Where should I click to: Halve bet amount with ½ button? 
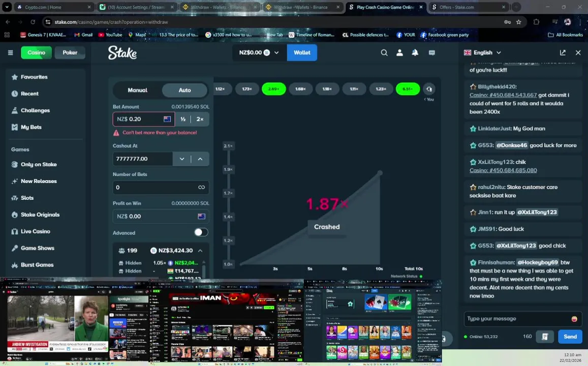[183, 119]
